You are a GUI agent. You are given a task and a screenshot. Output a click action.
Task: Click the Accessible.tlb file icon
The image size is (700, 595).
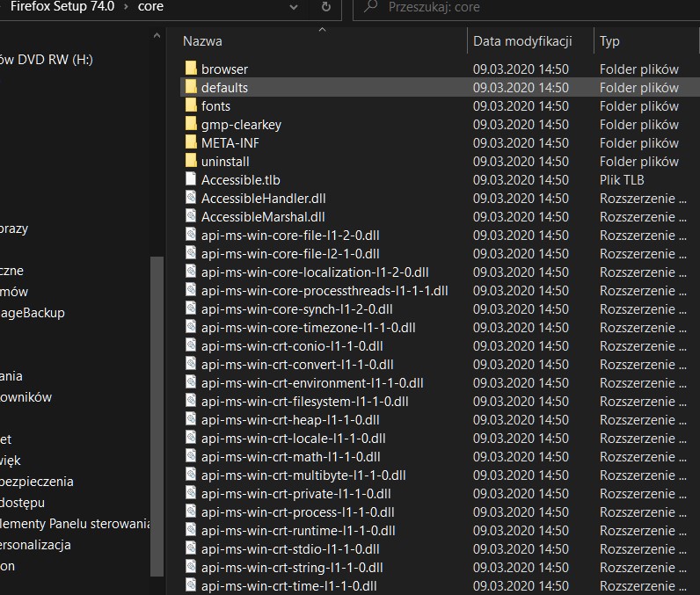(191, 179)
